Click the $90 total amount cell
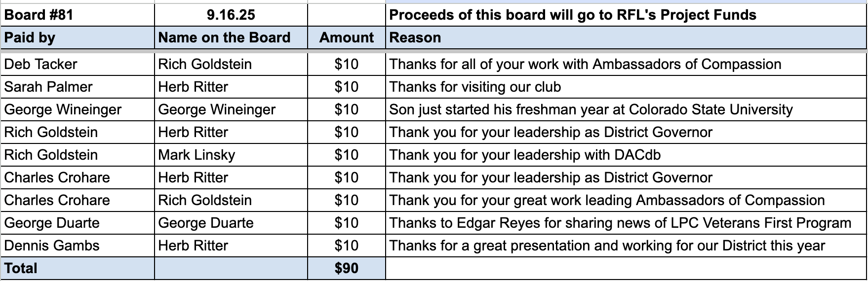868x281 pixels. pos(347,268)
